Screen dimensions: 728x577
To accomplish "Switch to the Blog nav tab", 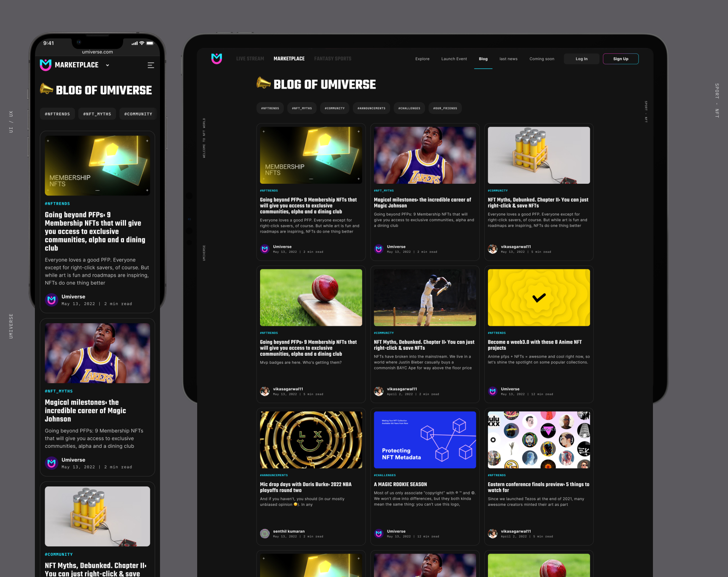I will pyautogui.click(x=483, y=59).
